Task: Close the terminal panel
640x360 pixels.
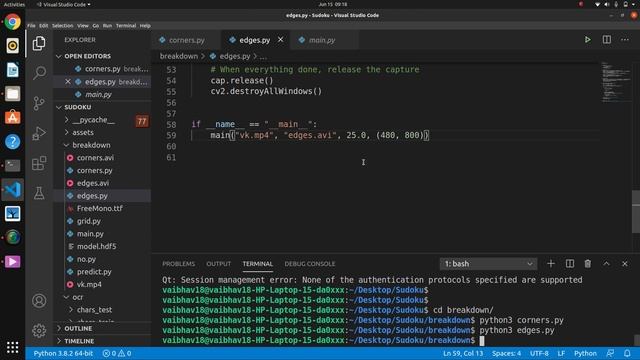Action: click(x=624, y=264)
